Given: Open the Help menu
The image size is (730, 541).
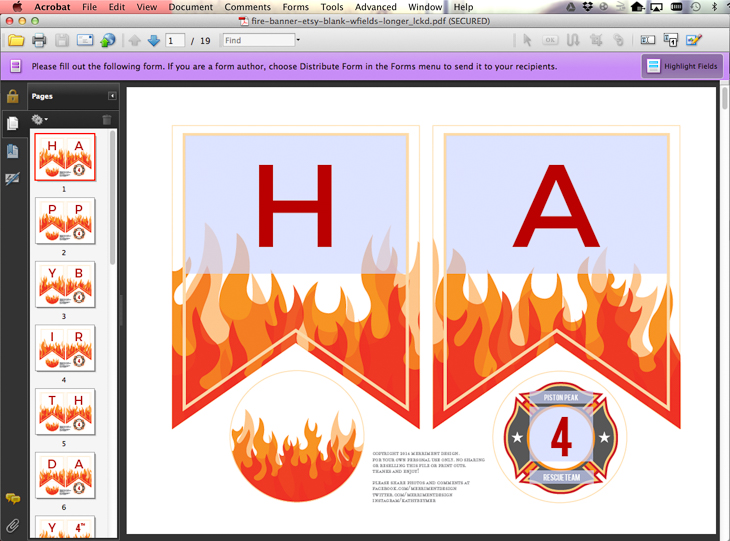Looking at the screenshot, I should coord(463,7).
